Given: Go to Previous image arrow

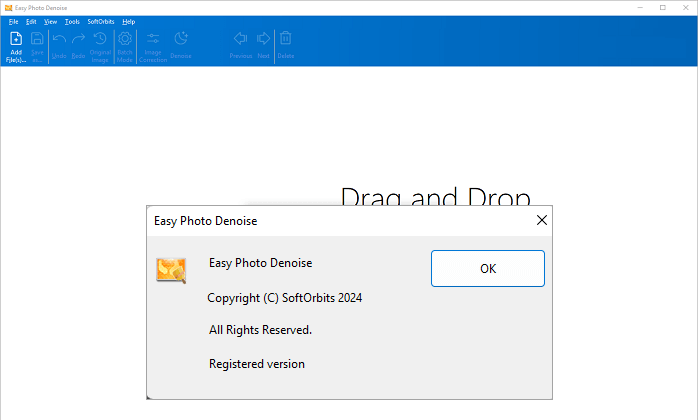Looking at the screenshot, I should (x=240, y=40).
